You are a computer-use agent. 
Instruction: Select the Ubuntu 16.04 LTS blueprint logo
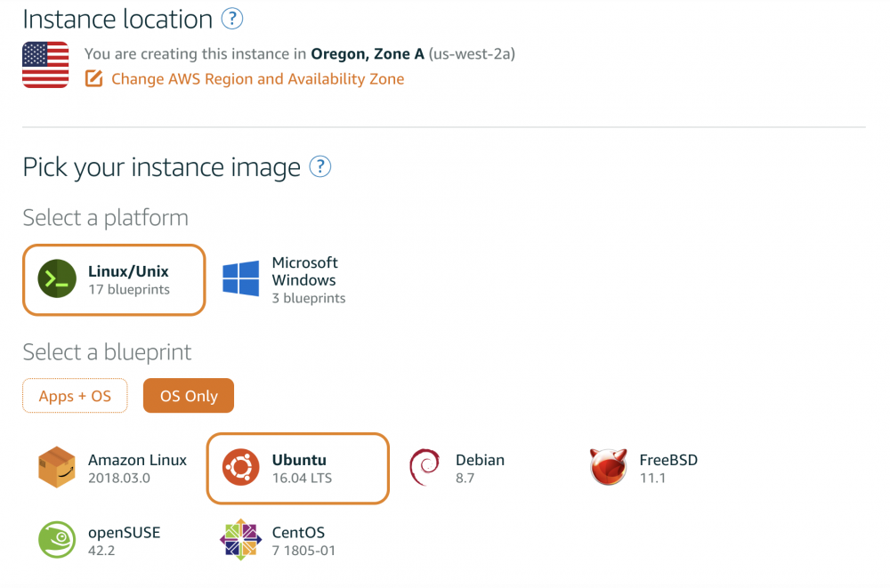point(239,467)
